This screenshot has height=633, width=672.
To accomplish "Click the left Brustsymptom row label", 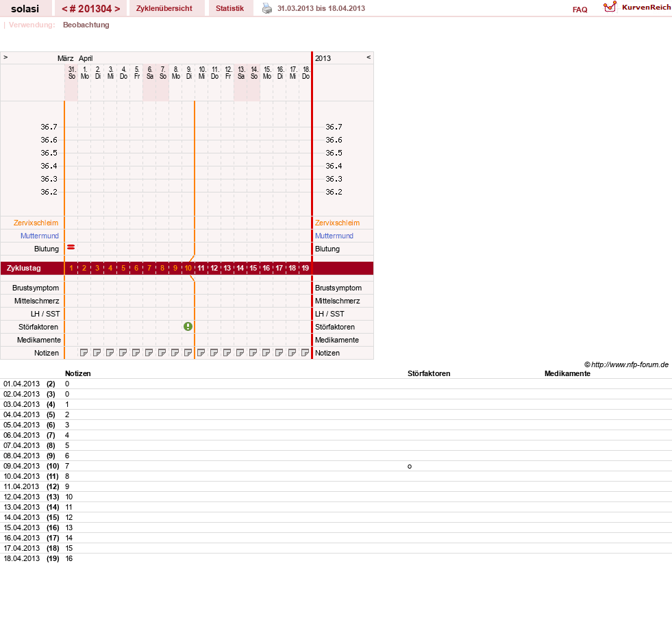I will point(36,288).
